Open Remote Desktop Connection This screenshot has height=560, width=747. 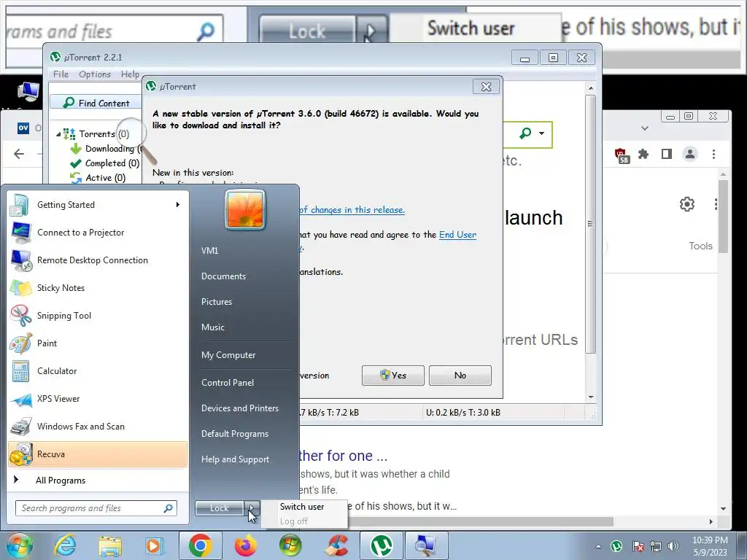(98, 260)
